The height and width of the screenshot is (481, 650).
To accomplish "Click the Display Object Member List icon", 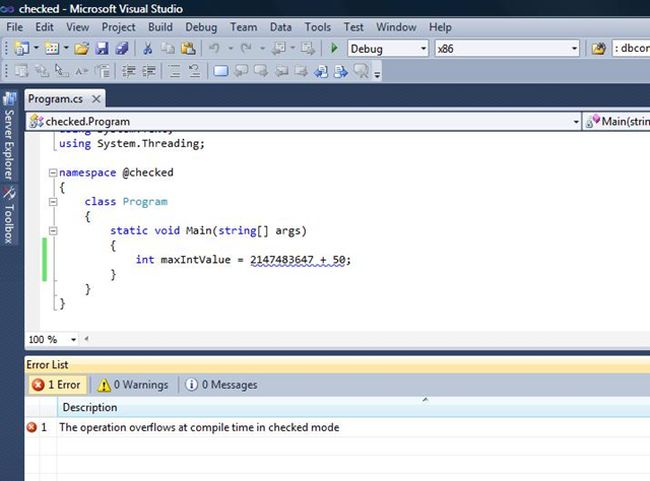I will tap(21, 71).
